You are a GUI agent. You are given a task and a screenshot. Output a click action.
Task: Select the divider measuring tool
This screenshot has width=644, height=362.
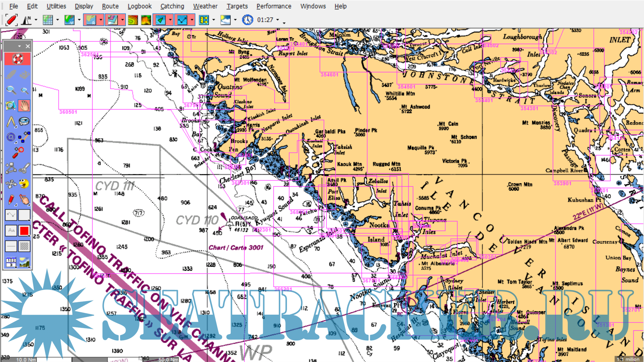(11, 121)
